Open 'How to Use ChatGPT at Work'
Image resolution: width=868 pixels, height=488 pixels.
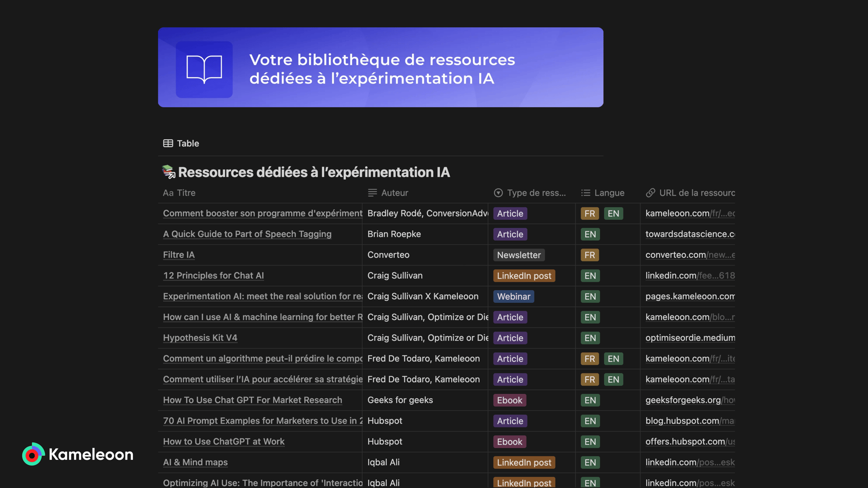pos(224,442)
